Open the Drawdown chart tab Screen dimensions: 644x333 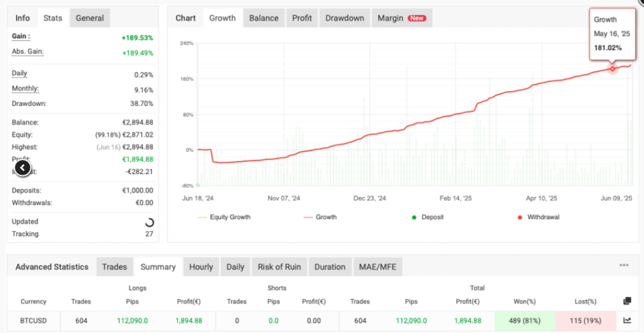click(x=344, y=18)
